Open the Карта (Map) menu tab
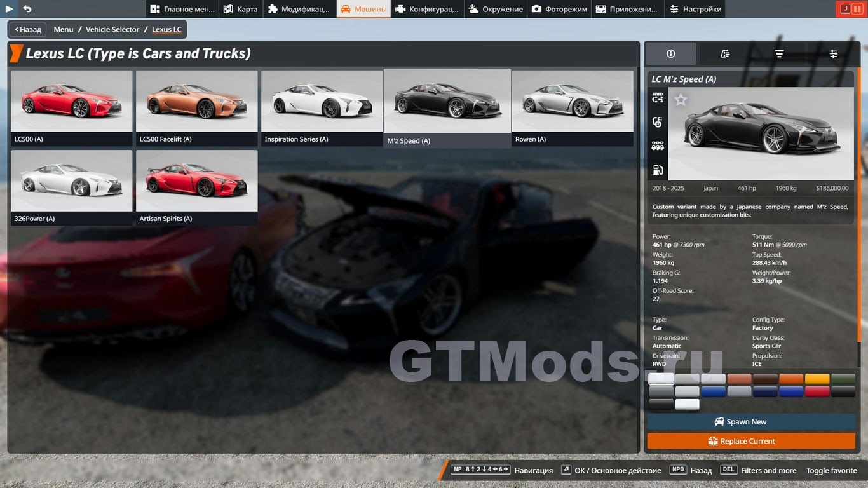This screenshot has height=488, width=868. (x=240, y=9)
